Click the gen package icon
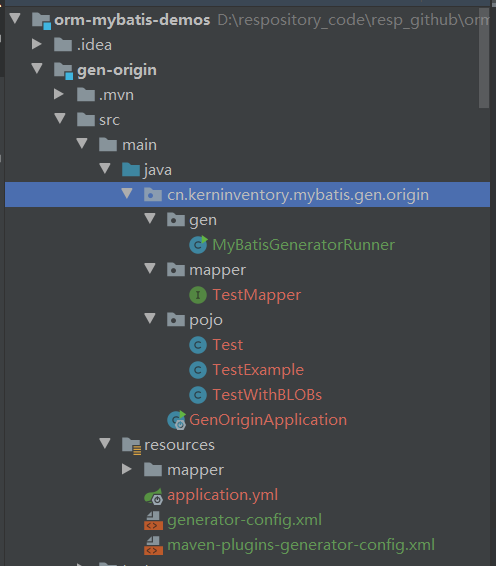 (x=176, y=219)
